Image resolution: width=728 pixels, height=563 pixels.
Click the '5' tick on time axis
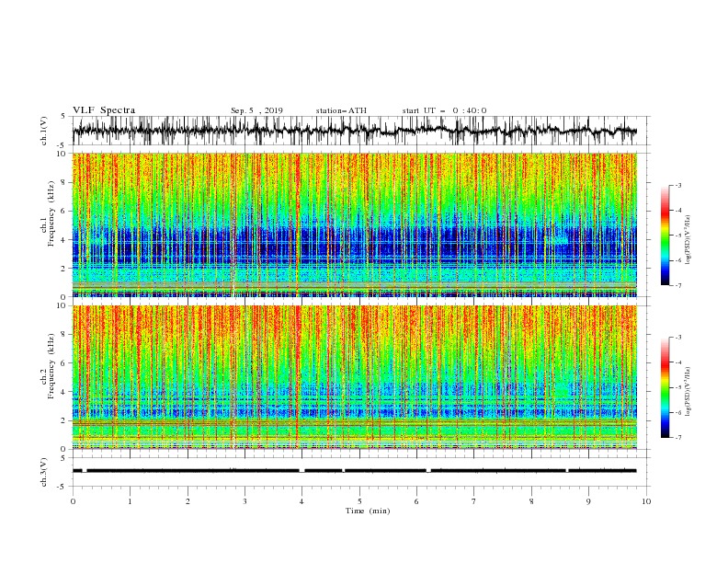click(359, 501)
